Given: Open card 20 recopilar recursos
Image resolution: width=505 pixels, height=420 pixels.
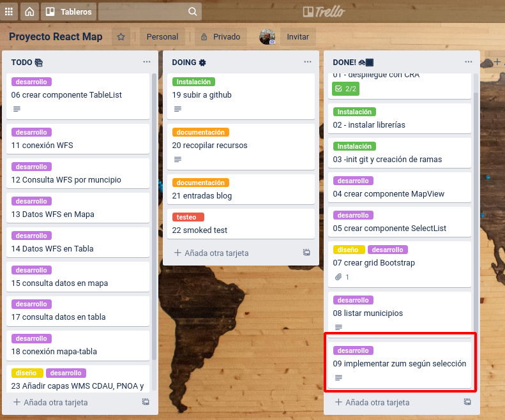Looking at the screenshot, I should pos(241,147).
